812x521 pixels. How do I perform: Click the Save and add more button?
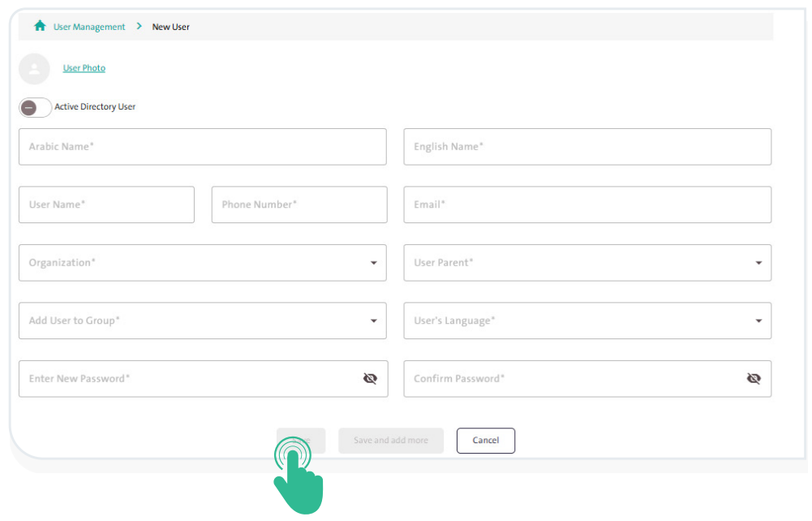390,441
